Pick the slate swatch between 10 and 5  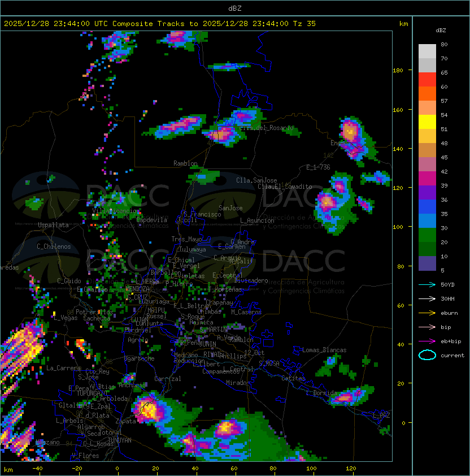[427, 263]
